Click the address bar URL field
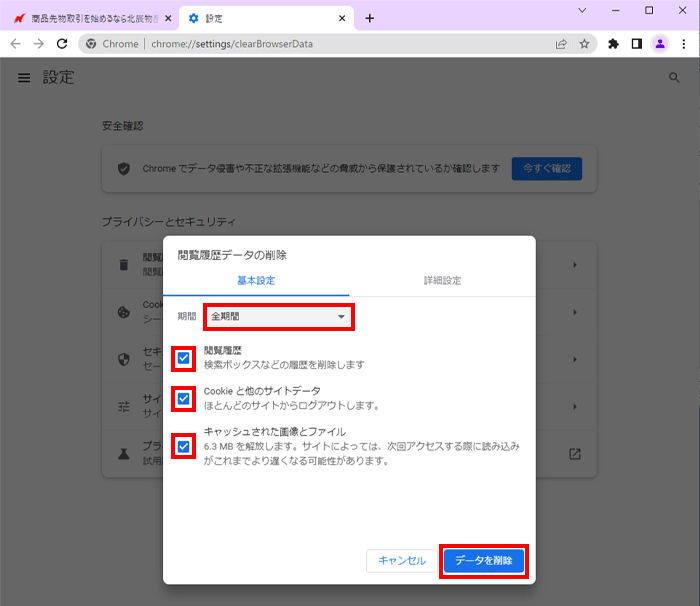Screen dimensions: 700x606 click(x=340, y=44)
